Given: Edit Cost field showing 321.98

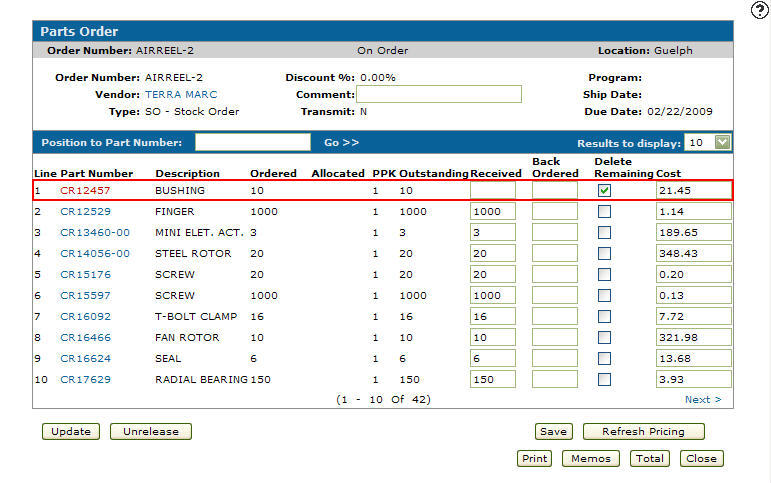Looking at the screenshot, I should (x=694, y=337).
